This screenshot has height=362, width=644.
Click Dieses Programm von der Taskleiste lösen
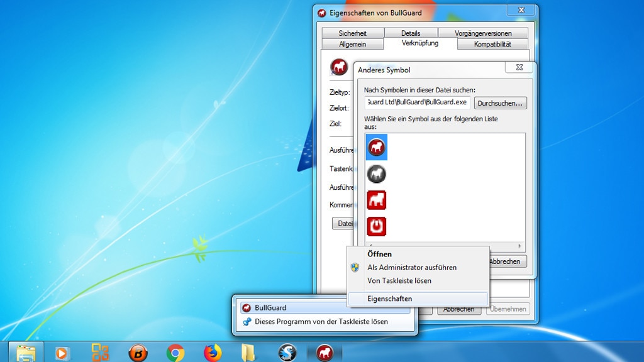point(322,321)
